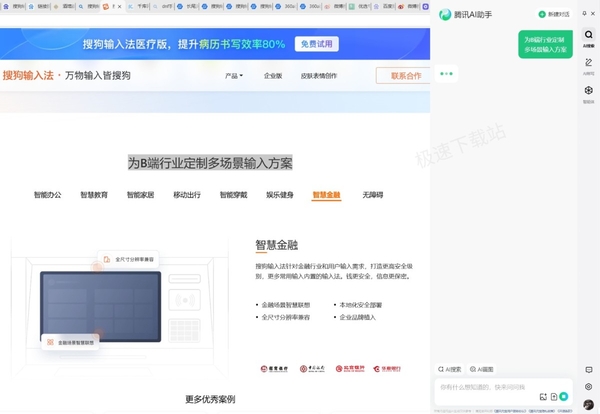Click the 华夏银行 logo
Viewport: 600px width, 414px height.
pos(387,369)
